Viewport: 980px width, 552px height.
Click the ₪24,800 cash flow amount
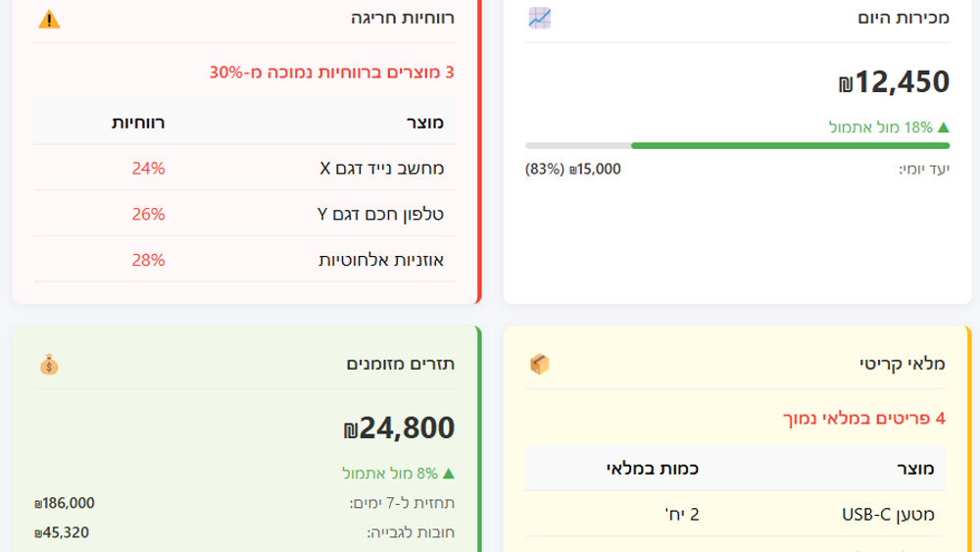click(399, 428)
